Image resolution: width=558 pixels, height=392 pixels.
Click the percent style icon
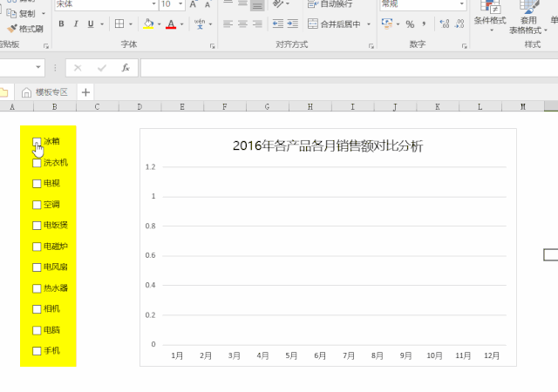[x=410, y=24]
